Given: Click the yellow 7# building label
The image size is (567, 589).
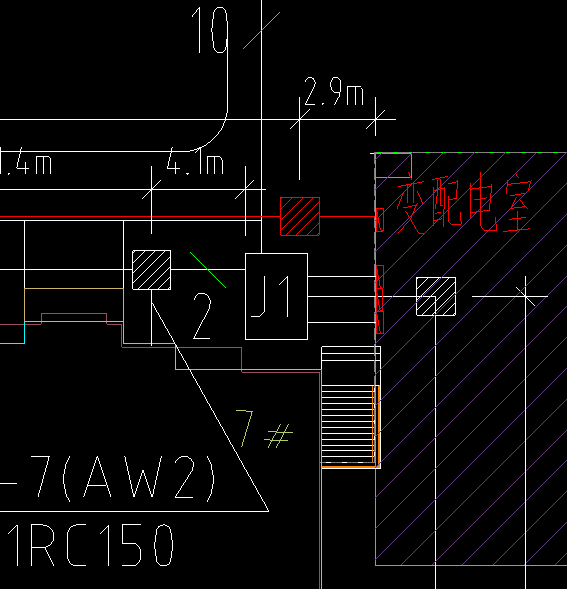Looking at the screenshot, I should [x=264, y=429].
